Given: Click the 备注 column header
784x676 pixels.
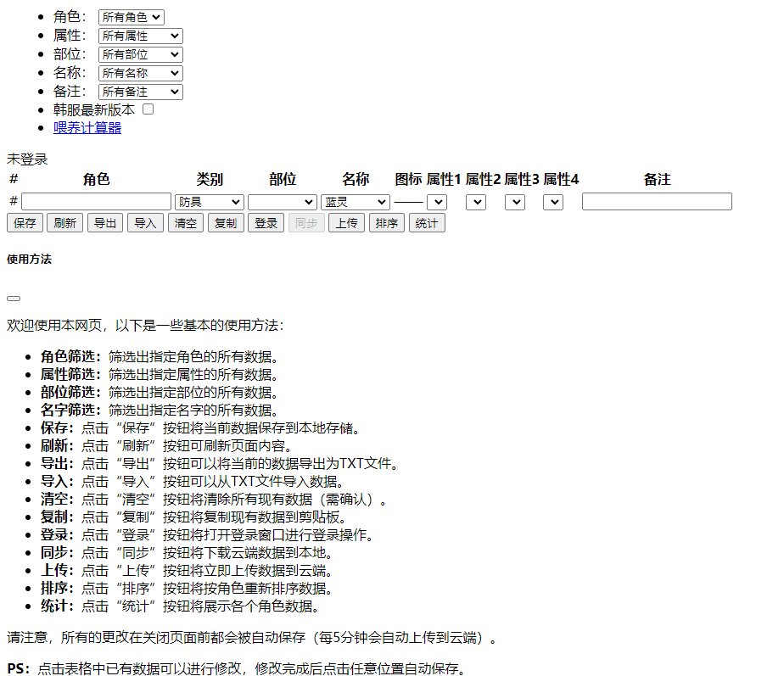Looking at the screenshot, I should click(x=657, y=179).
